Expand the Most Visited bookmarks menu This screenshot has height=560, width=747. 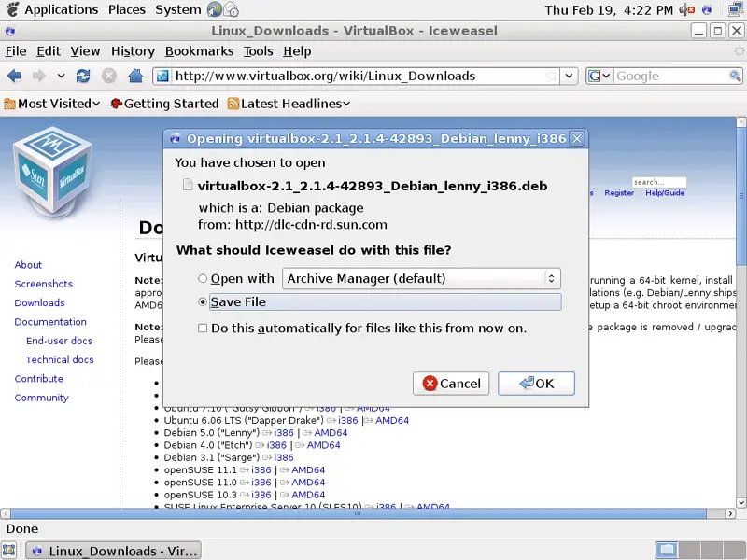[96, 104]
